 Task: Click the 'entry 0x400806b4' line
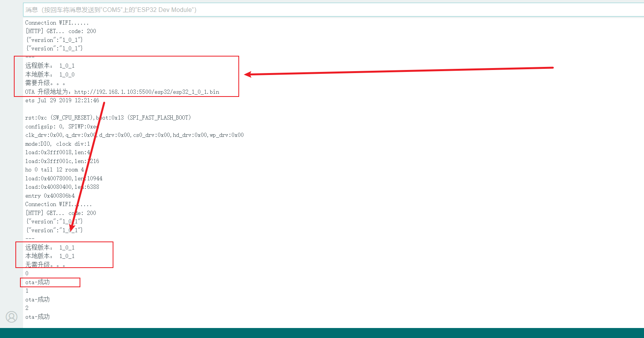click(x=50, y=196)
